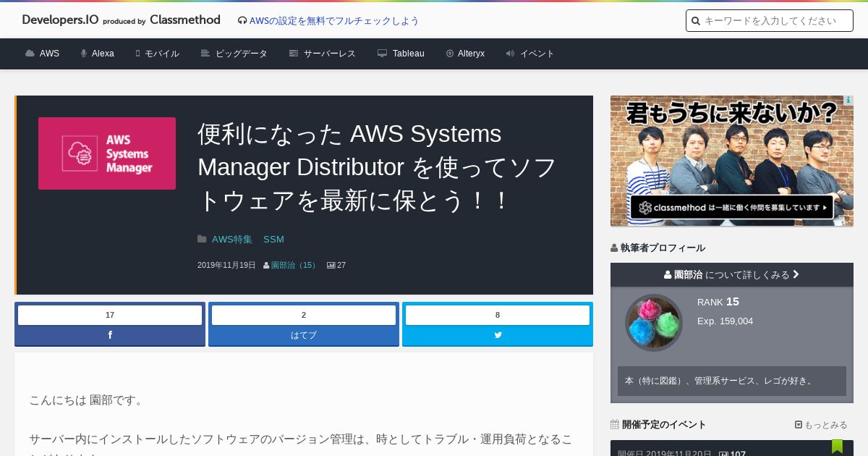Click the phone icon next to モバイル
This screenshot has height=456, width=868.
pyautogui.click(x=137, y=54)
